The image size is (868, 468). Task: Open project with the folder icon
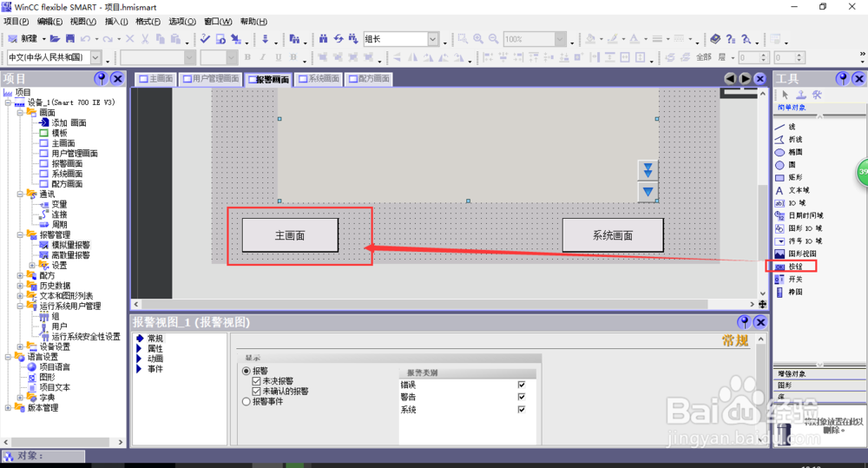(55, 39)
